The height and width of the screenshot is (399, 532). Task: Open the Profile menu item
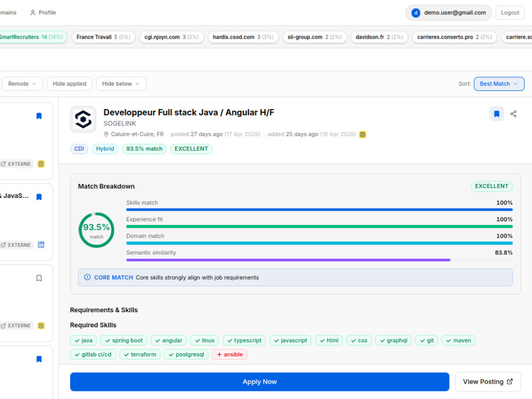click(x=43, y=13)
